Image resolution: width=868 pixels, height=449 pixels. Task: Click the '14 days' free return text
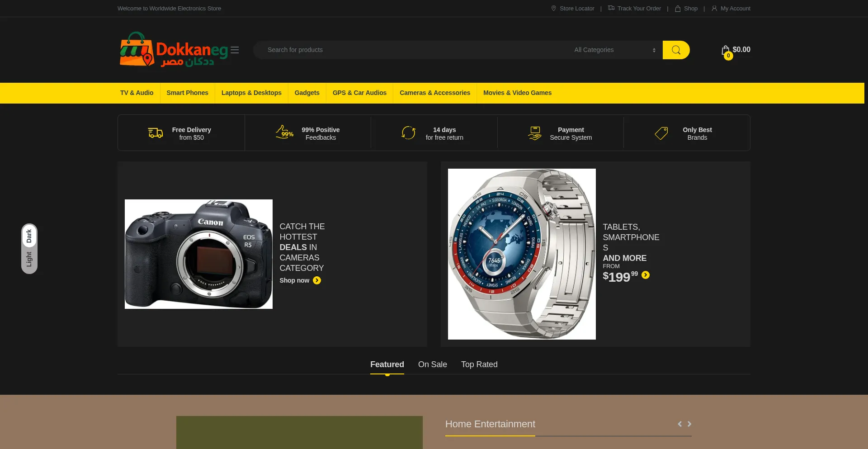tap(444, 130)
